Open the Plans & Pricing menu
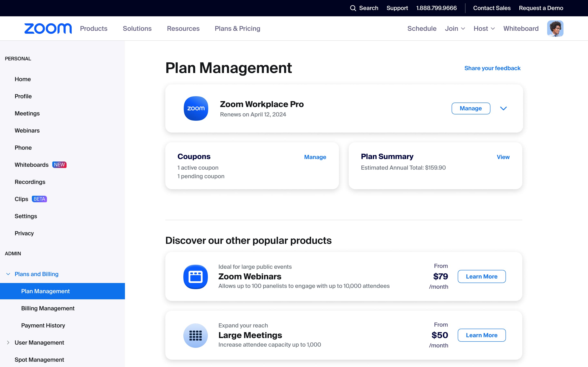The image size is (588, 367). 237,28
